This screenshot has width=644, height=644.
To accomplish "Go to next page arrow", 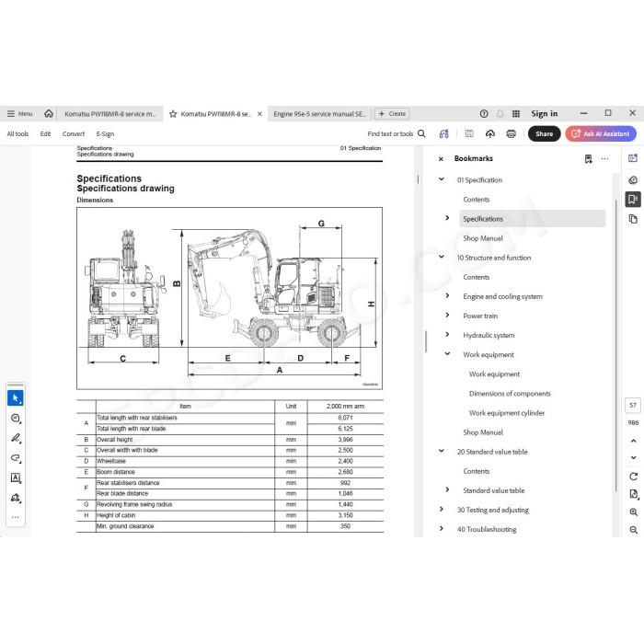I will [x=633, y=457].
